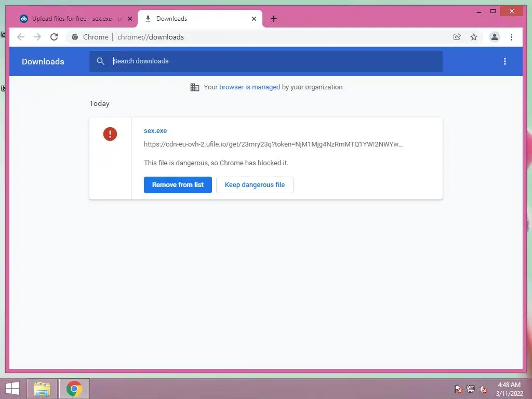The image size is (532, 399).
Task: Click the managed organization building icon
Action: 195,87
